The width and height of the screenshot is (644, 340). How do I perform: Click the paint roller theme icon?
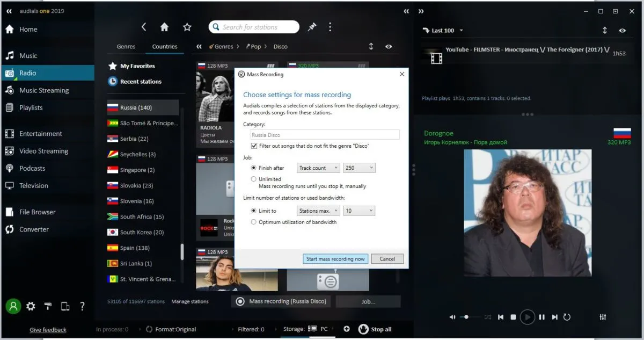(48, 307)
